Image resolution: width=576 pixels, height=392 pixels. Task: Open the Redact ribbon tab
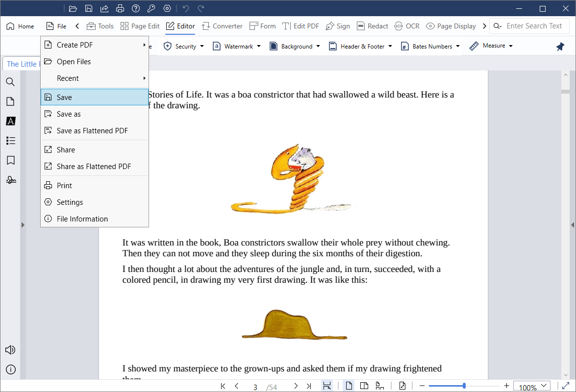click(x=373, y=26)
